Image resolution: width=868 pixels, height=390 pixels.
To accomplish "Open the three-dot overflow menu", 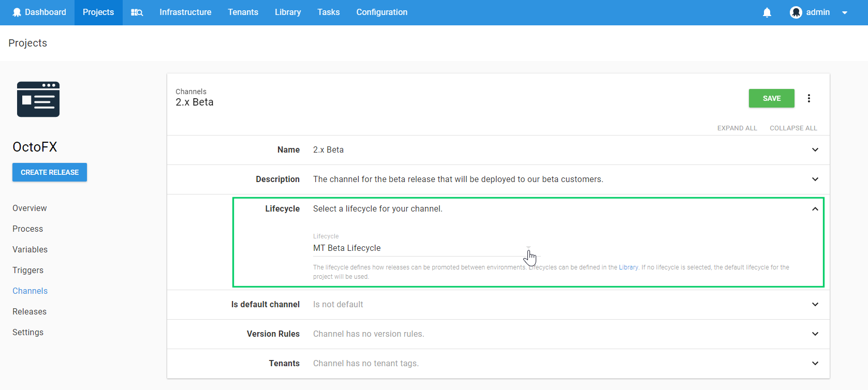I will (x=808, y=98).
